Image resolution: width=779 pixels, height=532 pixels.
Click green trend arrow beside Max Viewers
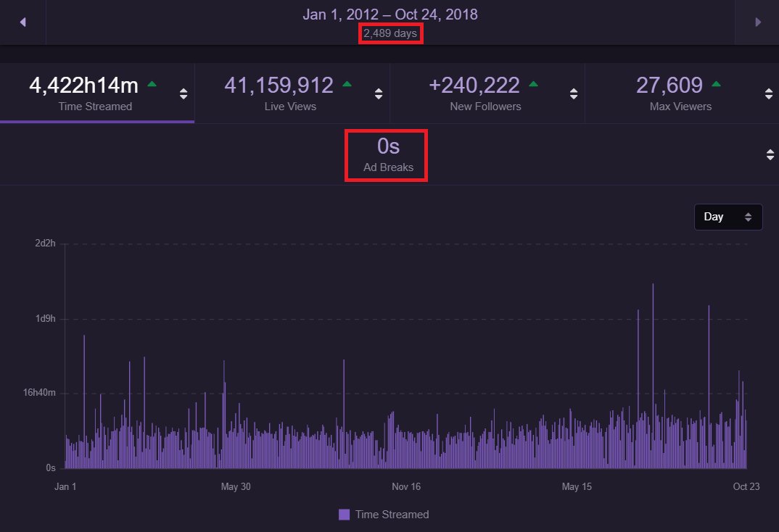coord(716,84)
